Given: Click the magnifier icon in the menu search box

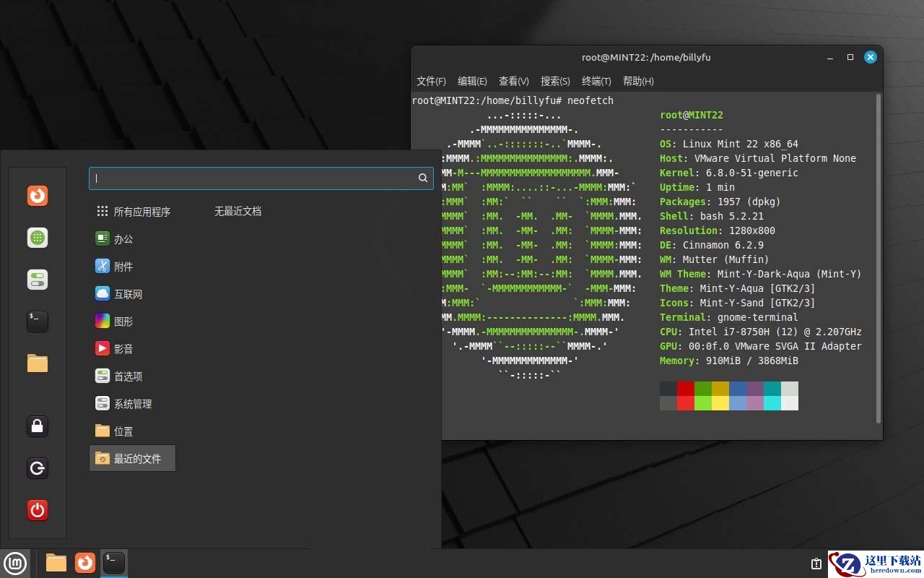Looking at the screenshot, I should tap(423, 178).
